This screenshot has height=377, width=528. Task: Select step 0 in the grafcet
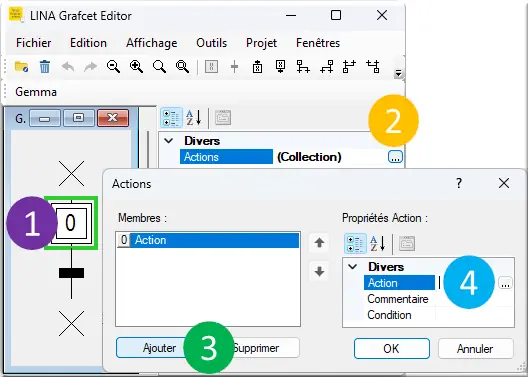(x=71, y=223)
